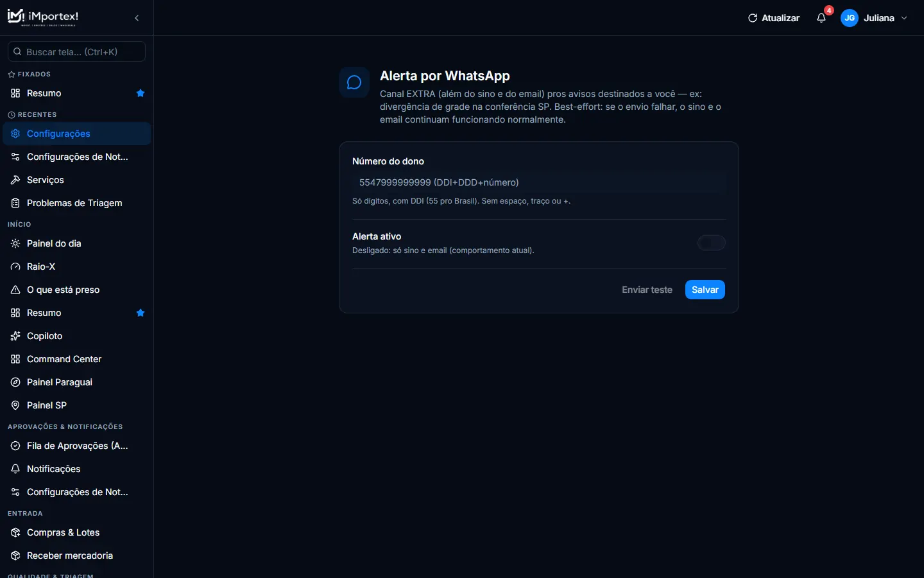
Task: Click the Número do dono phone field
Action: point(539,182)
